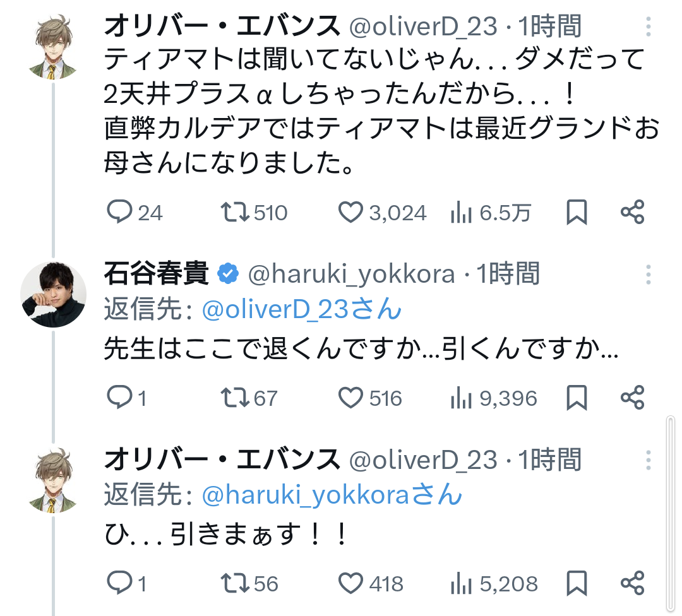Share 石谷春貴's reply tweet

[632, 398]
